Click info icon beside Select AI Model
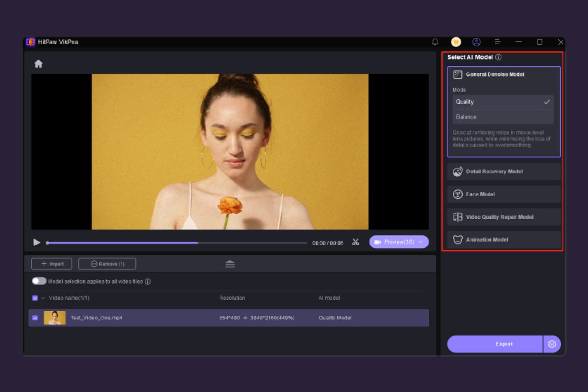The image size is (588, 392). pyautogui.click(x=498, y=57)
